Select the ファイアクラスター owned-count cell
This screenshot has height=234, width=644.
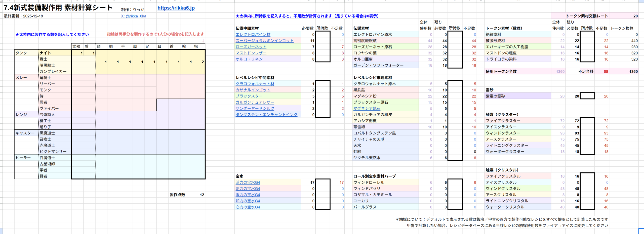(x=587, y=121)
